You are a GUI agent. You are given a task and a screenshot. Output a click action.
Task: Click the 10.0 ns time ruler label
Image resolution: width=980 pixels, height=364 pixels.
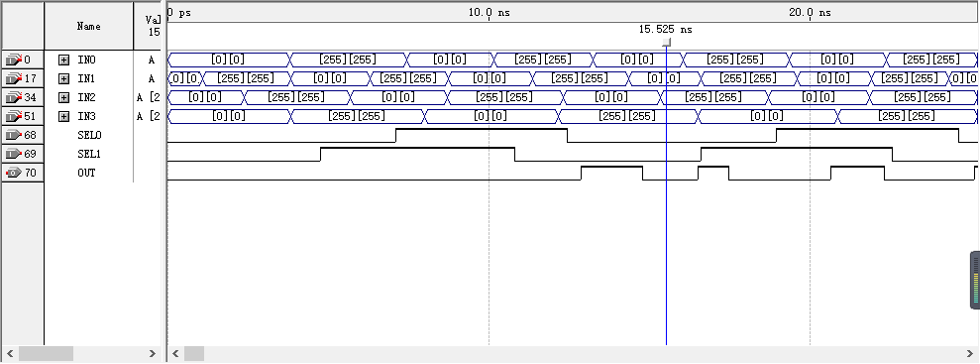(x=489, y=13)
